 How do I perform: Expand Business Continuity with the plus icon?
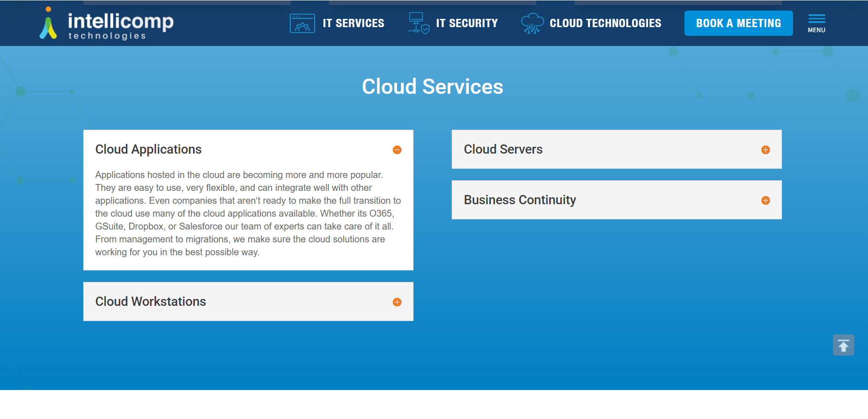[x=765, y=201]
